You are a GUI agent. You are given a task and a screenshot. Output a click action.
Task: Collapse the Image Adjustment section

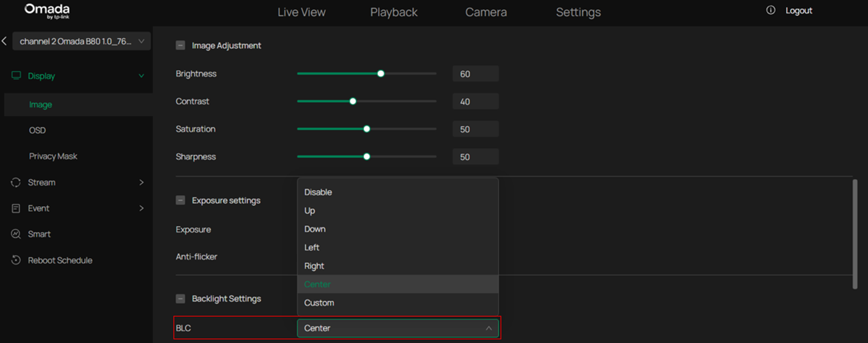pos(181,46)
